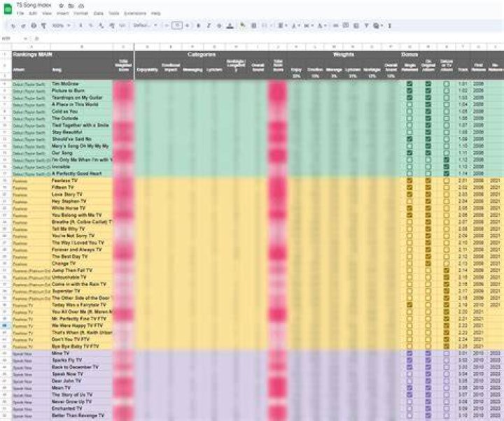
Task: Open the Extensions menu
Action: pos(135,13)
